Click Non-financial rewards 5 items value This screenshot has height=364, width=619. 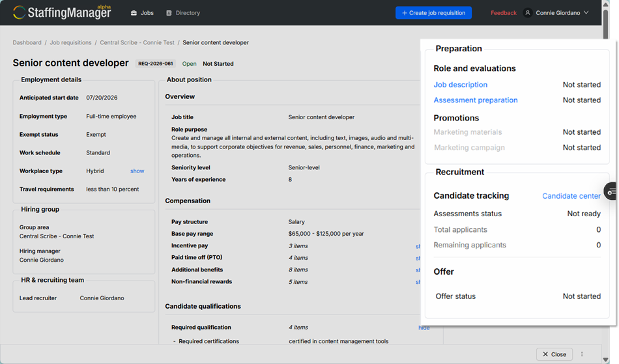298,282
